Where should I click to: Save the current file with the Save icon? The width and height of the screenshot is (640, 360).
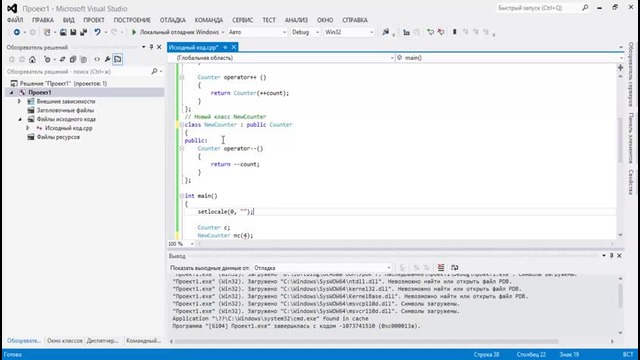tap(73, 32)
